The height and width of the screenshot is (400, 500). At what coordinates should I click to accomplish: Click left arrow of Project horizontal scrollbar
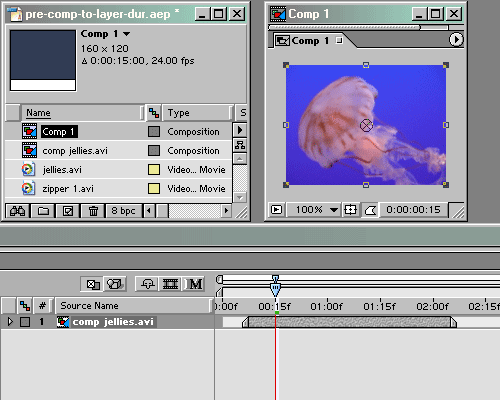149,211
